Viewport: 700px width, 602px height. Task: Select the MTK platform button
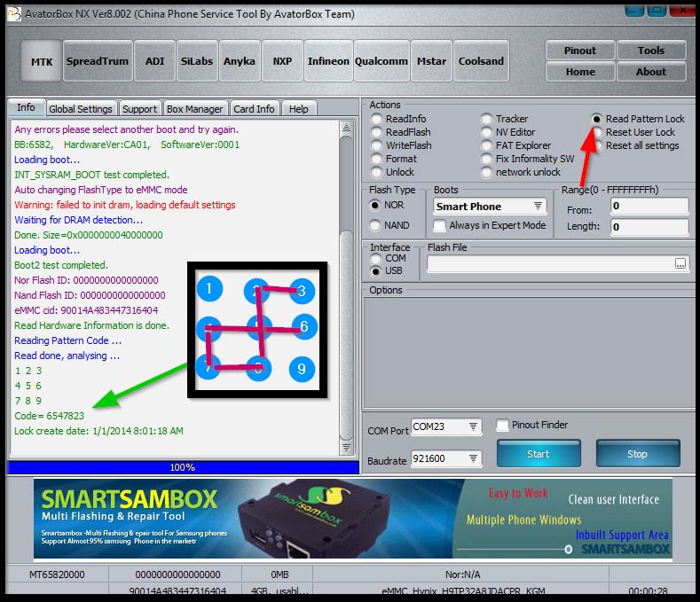41,61
